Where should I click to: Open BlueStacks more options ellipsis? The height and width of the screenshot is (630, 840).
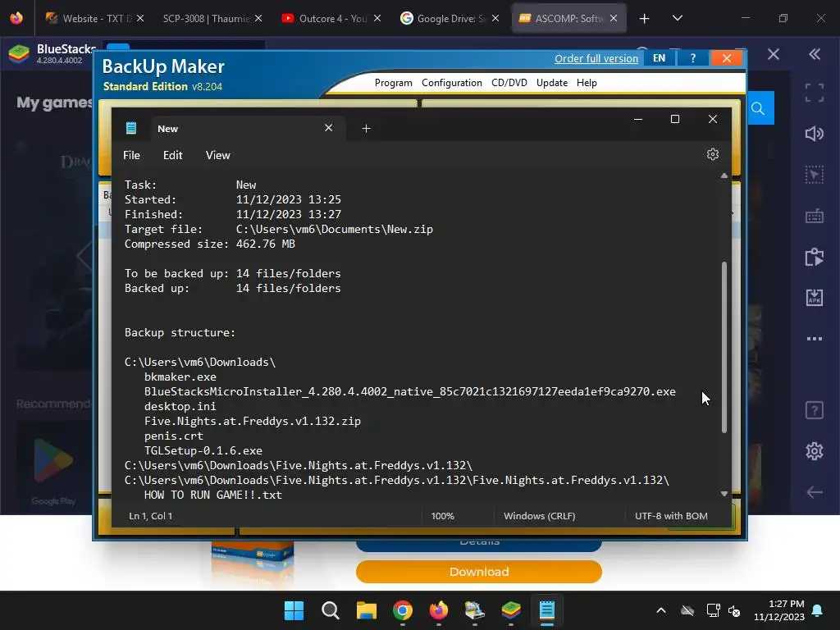(x=815, y=339)
